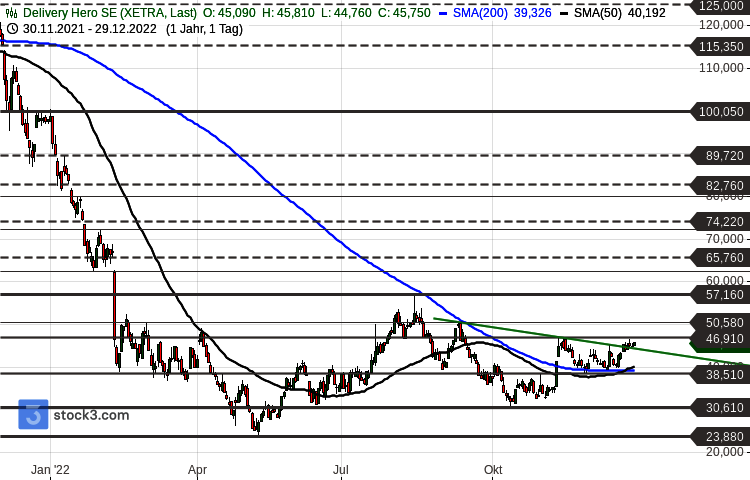Screen dimensions: 750x480
Task: Click the 46,910 price level label
Action: click(721, 338)
